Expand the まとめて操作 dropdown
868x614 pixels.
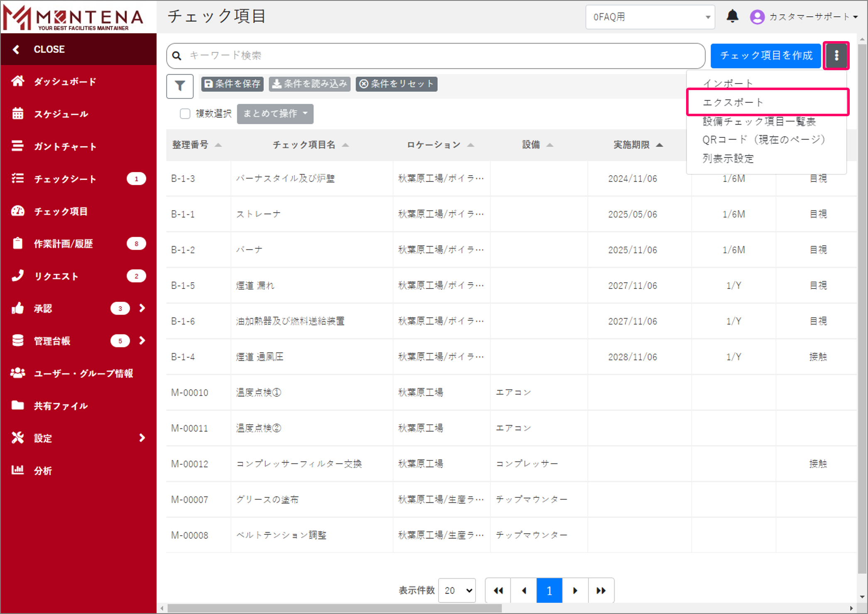click(275, 114)
